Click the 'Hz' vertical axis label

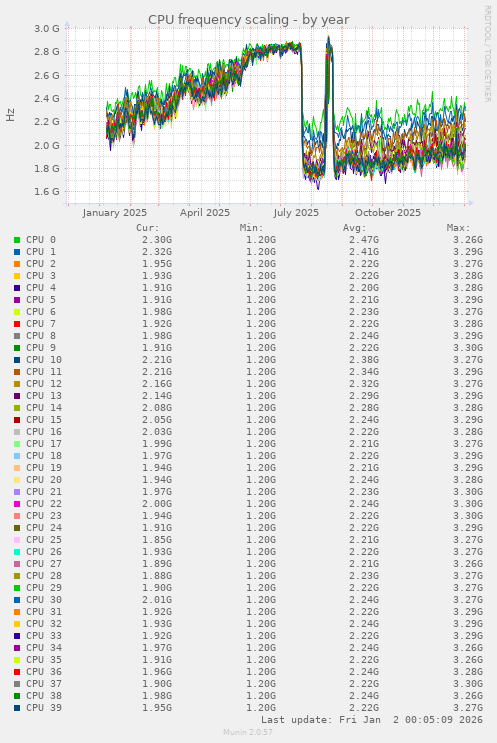click(x=10, y=115)
